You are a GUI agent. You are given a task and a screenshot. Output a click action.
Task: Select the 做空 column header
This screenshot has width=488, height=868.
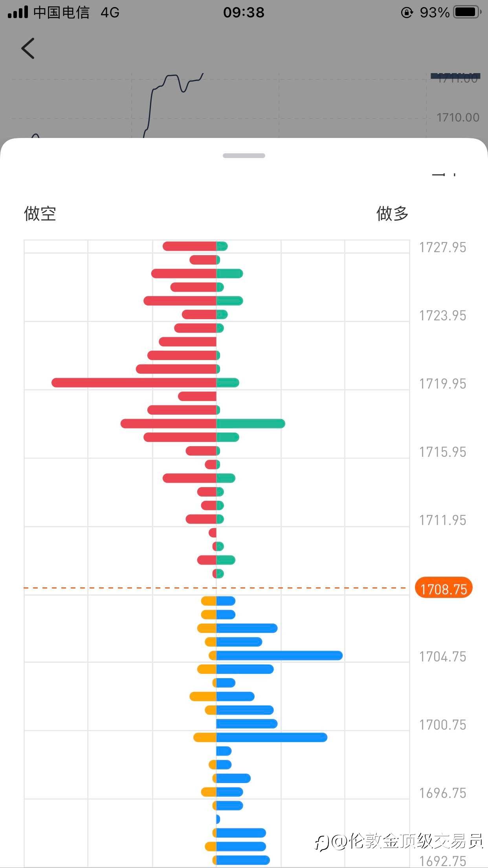(40, 214)
